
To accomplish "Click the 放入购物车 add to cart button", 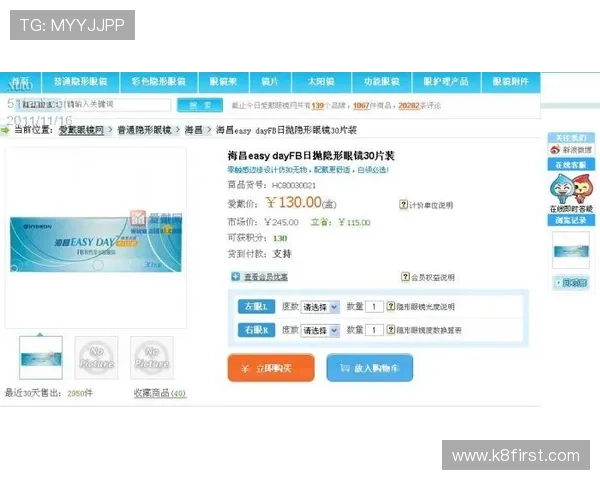I will [x=370, y=368].
